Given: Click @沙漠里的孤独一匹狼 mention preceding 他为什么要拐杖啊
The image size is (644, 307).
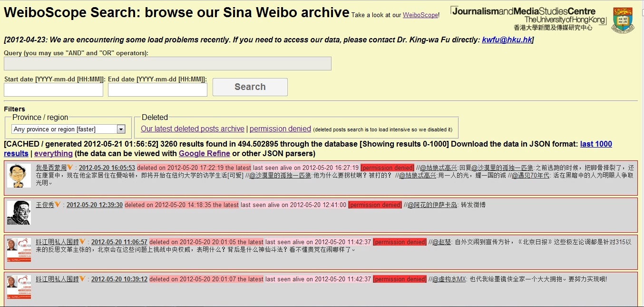Looking at the screenshot, I should [280, 175].
